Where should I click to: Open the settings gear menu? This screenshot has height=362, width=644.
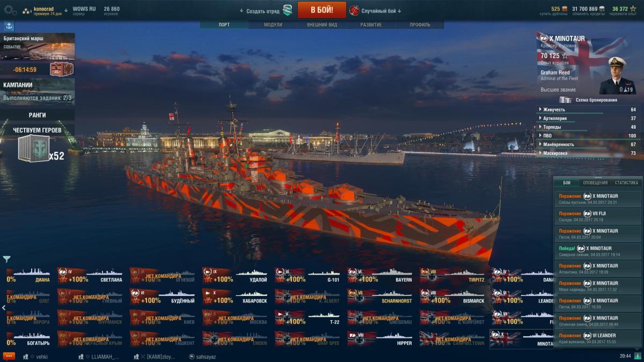point(10,10)
